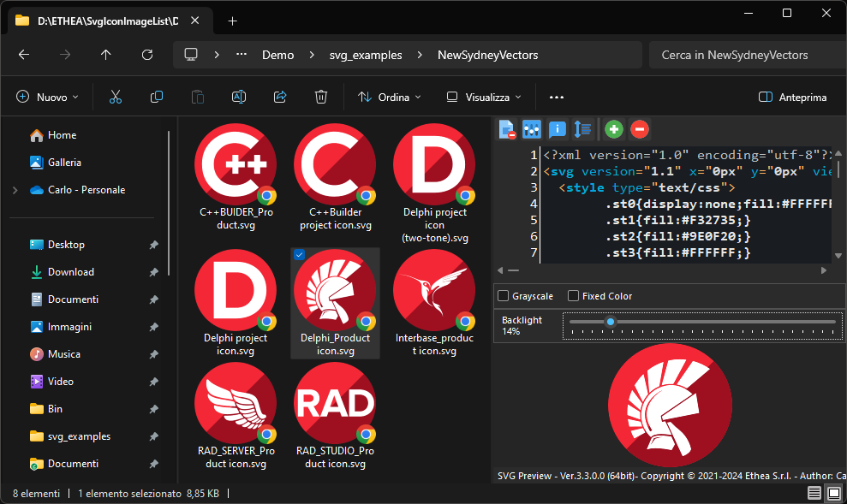Toggle the Anteprima preview pane
The width and height of the screenshot is (847, 504).
[792, 98]
